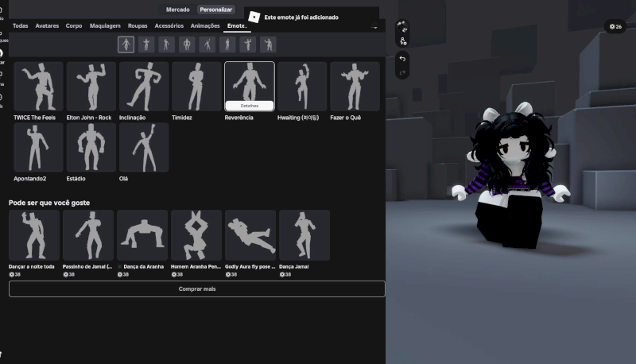The width and height of the screenshot is (636, 364).
Task: Switch to the Personalizar tab
Action: [215, 10]
